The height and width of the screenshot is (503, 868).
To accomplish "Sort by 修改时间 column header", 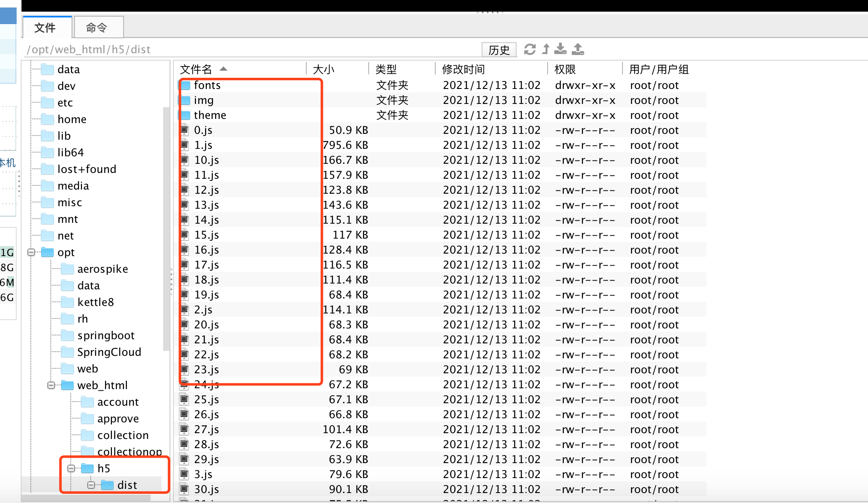I will [463, 69].
